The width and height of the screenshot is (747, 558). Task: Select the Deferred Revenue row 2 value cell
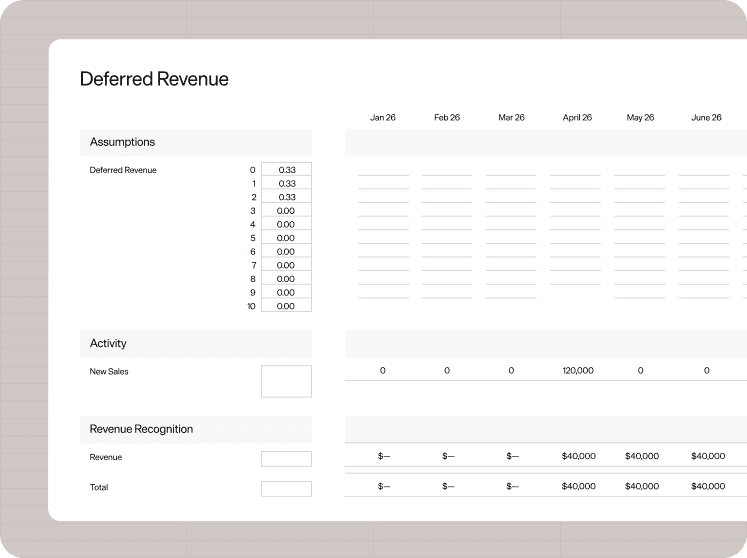point(286,197)
